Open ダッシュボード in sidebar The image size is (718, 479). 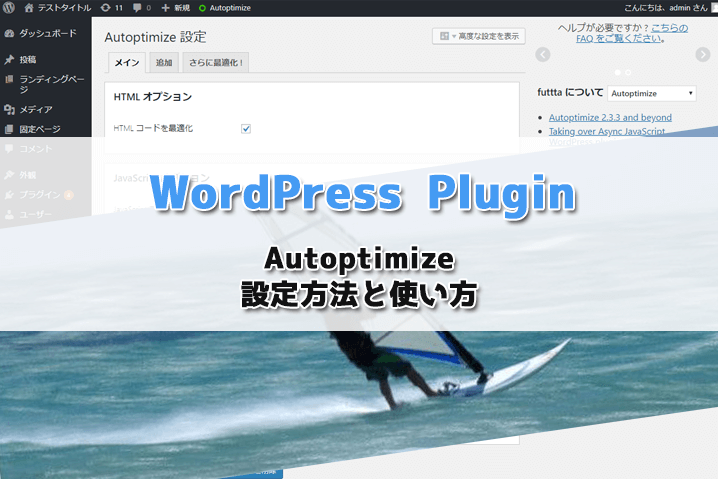tap(48, 33)
